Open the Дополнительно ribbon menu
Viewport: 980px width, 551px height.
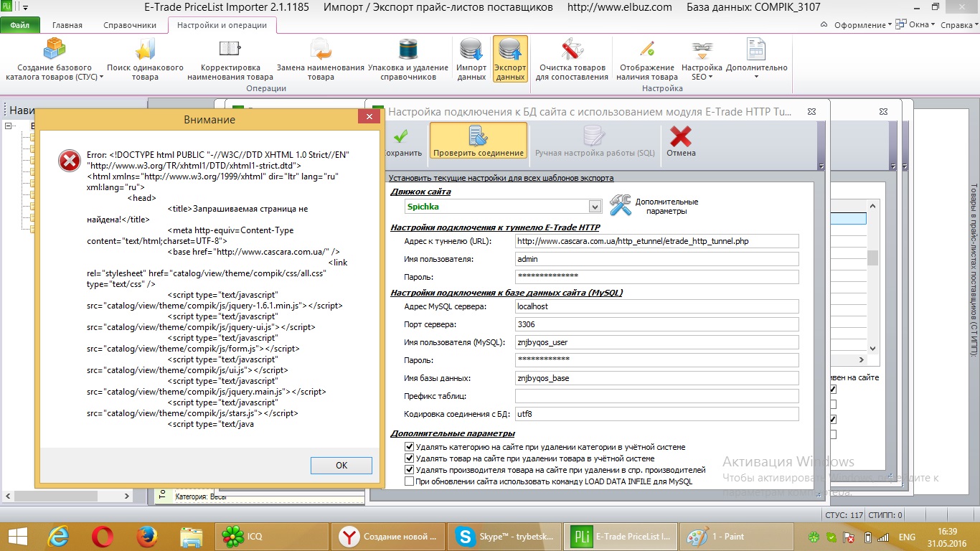pos(757,60)
